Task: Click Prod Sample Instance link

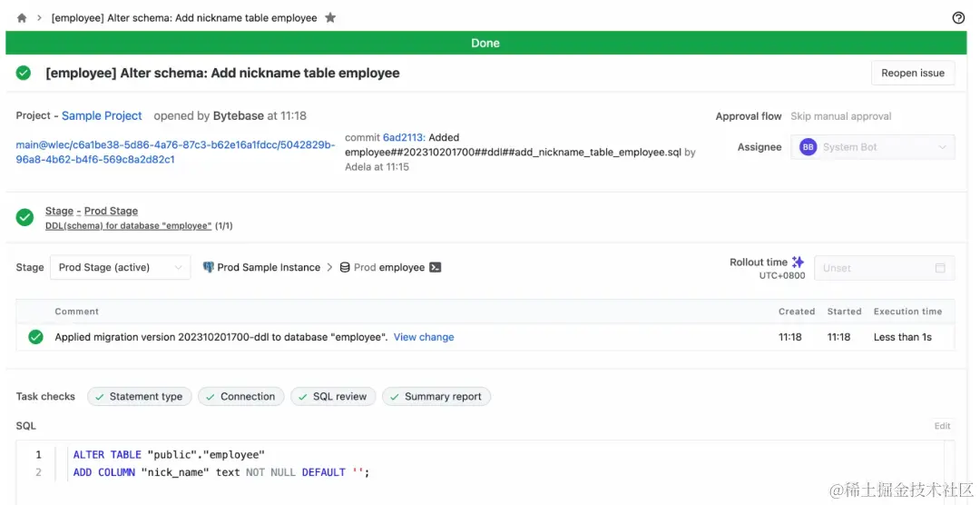Action: [269, 267]
